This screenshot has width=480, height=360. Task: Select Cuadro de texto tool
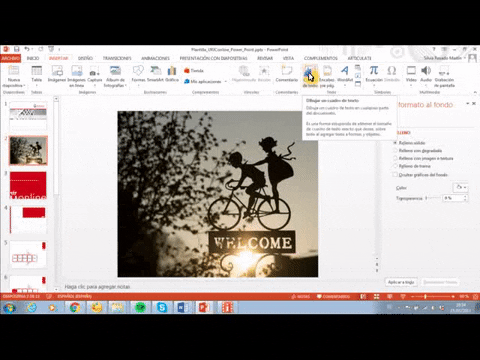tap(310, 76)
